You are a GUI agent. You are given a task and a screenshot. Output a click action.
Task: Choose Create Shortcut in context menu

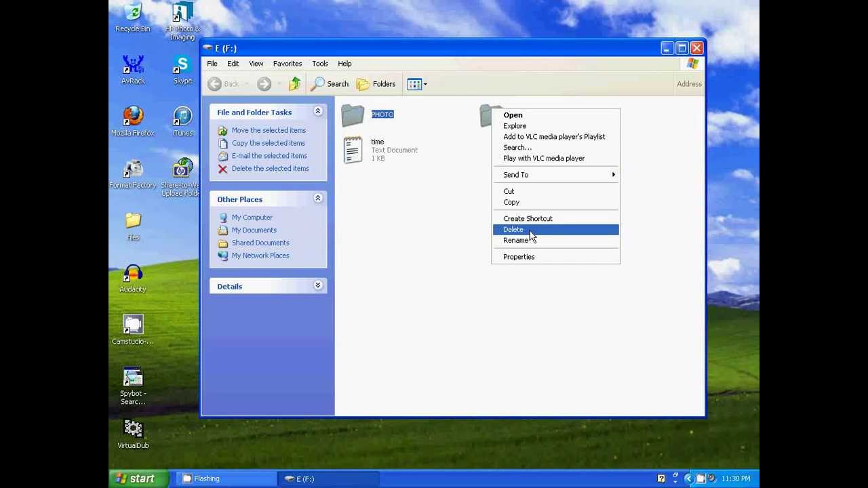[x=555, y=218]
